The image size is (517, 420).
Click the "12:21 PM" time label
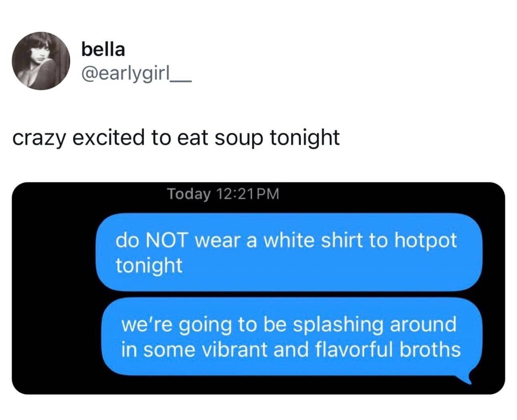[x=247, y=194]
